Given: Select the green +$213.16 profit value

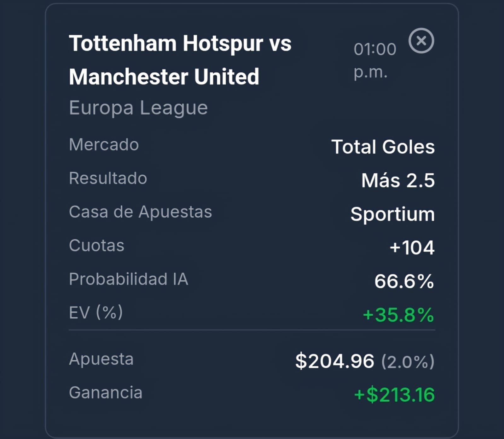Looking at the screenshot, I should pyautogui.click(x=394, y=395).
